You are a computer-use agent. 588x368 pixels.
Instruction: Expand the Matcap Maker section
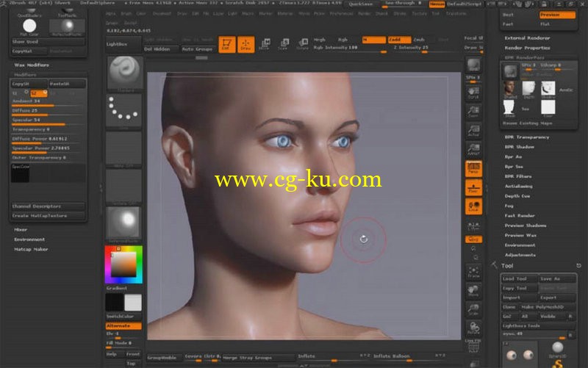31,249
